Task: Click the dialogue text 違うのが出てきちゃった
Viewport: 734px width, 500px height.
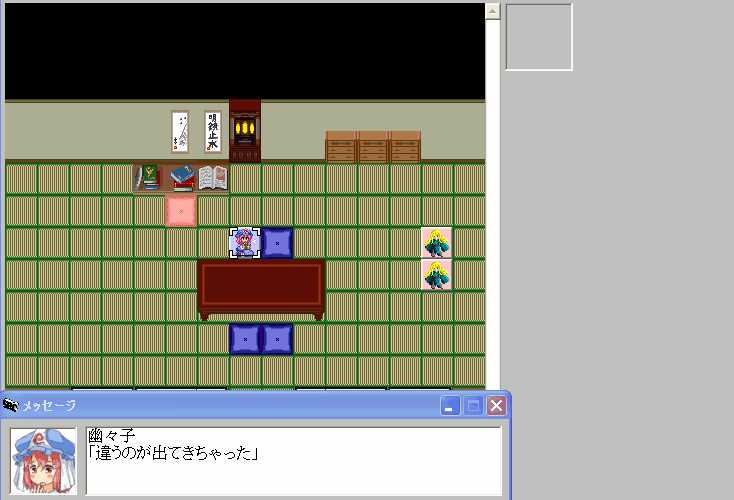Action: 173,453
